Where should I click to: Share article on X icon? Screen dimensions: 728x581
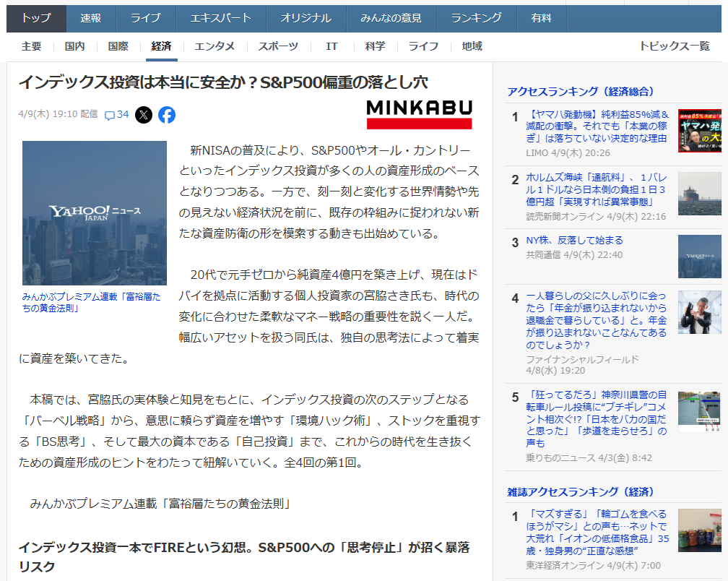pos(144,115)
